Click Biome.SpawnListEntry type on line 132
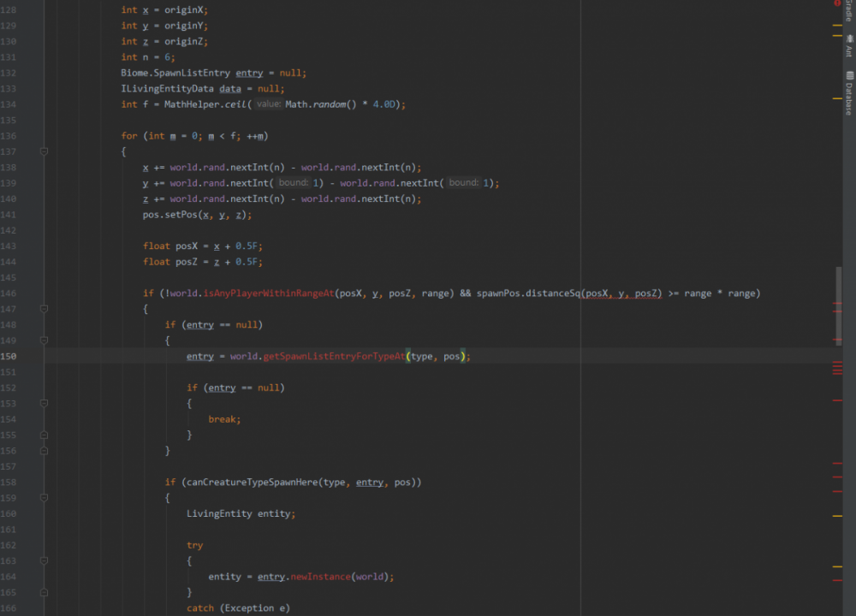856x616 pixels. pyautogui.click(x=175, y=73)
